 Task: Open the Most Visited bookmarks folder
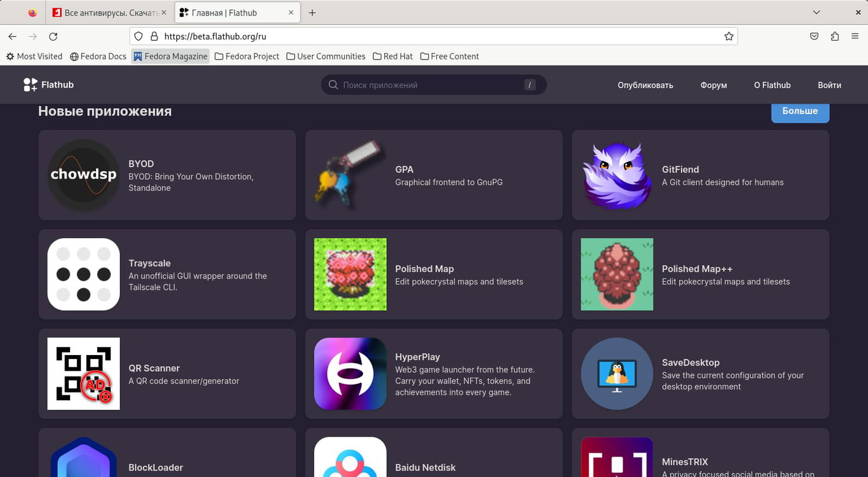(x=34, y=57)
